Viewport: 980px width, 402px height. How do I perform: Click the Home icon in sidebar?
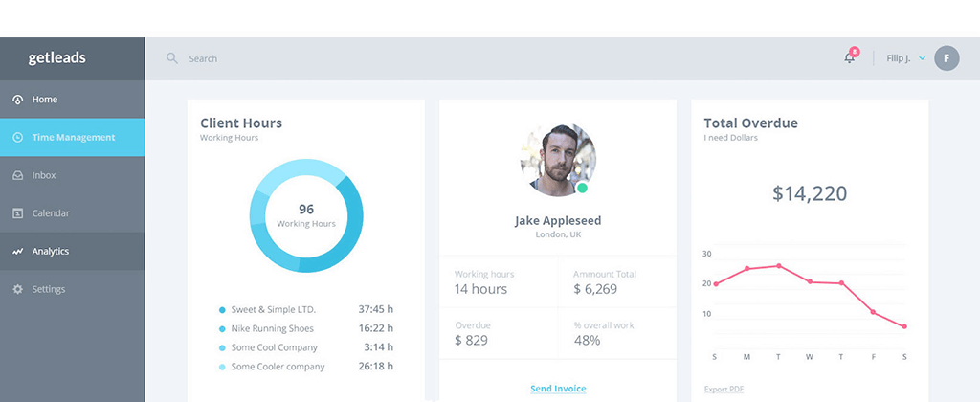tap(17, 100)
